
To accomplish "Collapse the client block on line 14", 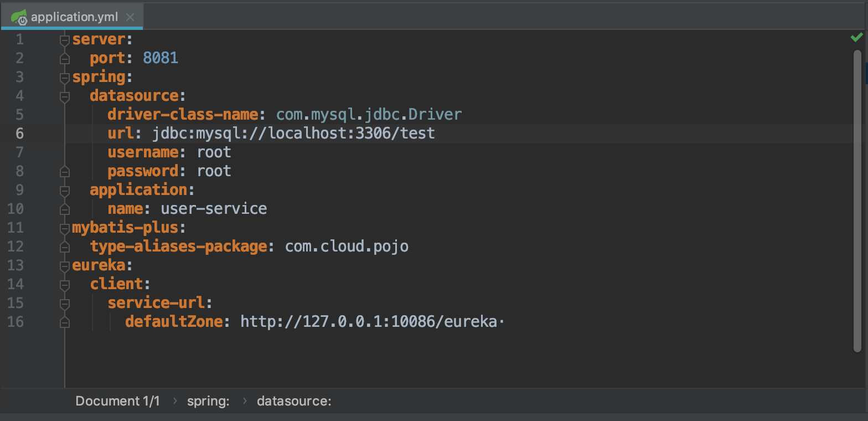I will pyautogui.click(x=65, y=284).
